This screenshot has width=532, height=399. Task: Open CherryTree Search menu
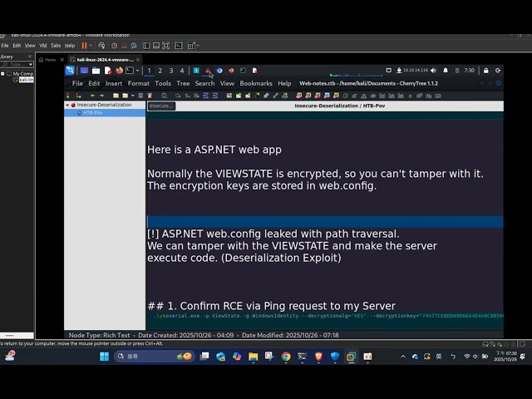(204, 83)
